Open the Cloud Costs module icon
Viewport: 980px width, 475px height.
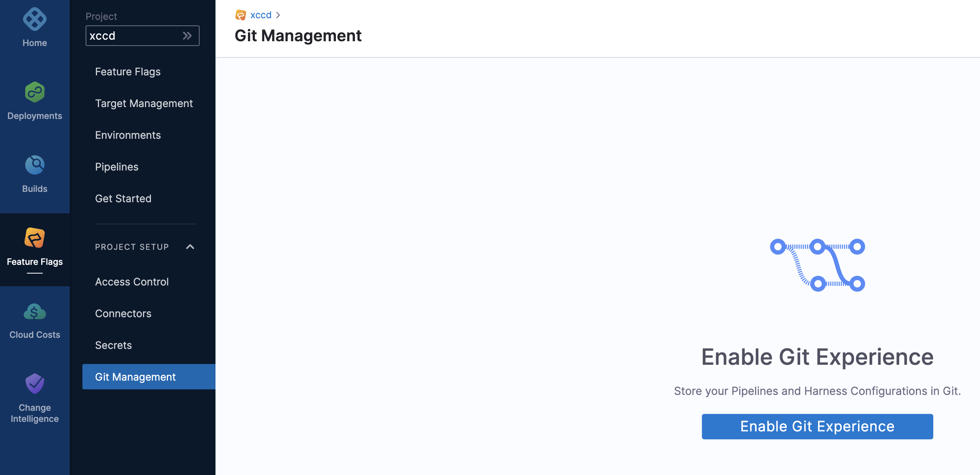pos(35,312)
